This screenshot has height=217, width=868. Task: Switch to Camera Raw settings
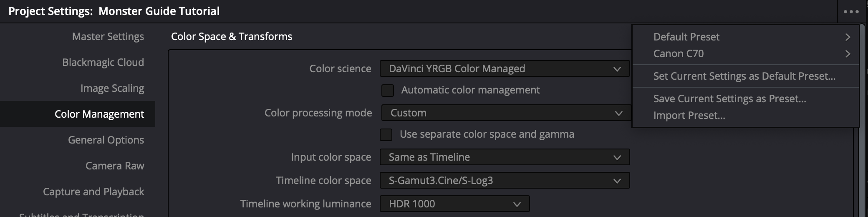point(114,166)
